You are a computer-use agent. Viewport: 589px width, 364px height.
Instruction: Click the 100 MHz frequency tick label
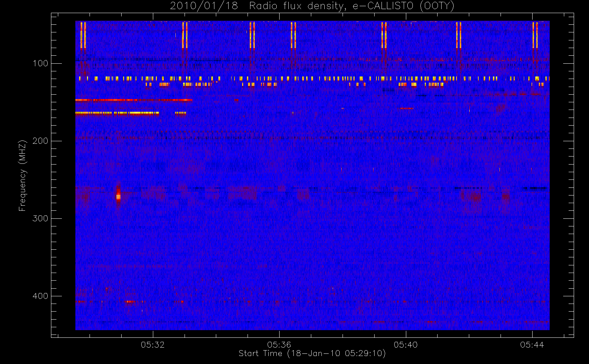tap(40, 64)
